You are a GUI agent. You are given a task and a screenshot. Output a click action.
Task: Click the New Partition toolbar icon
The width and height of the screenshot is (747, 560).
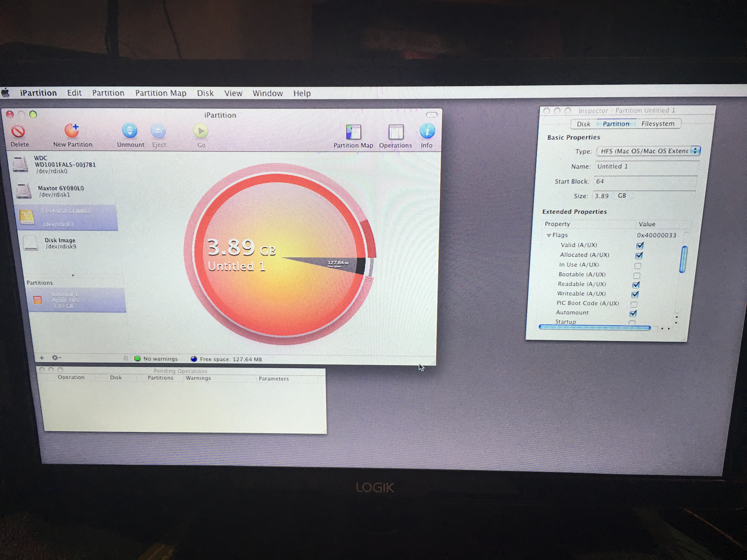point(72,131)
